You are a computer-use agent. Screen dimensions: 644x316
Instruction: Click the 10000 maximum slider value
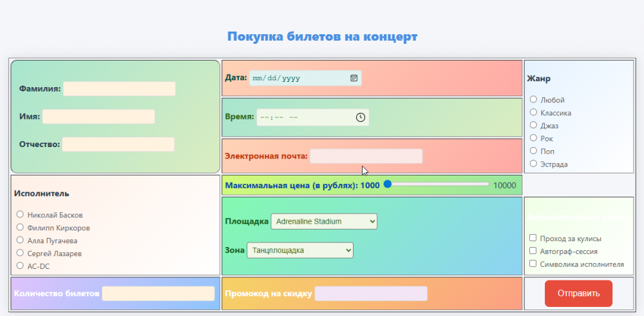tap(504, 186)
